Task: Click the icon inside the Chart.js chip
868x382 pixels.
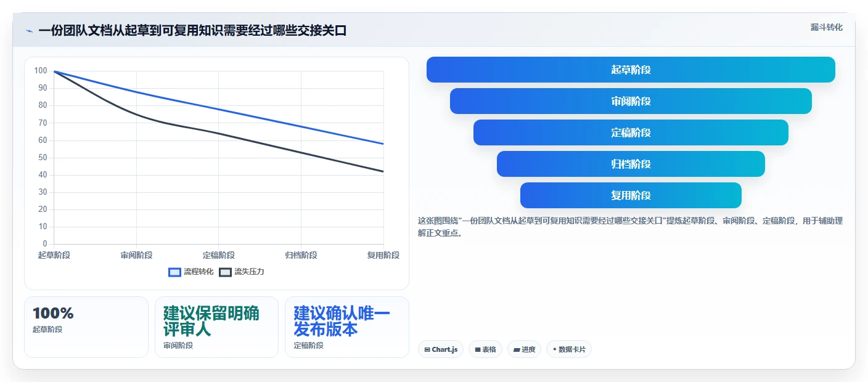Action: click(427, 350)
